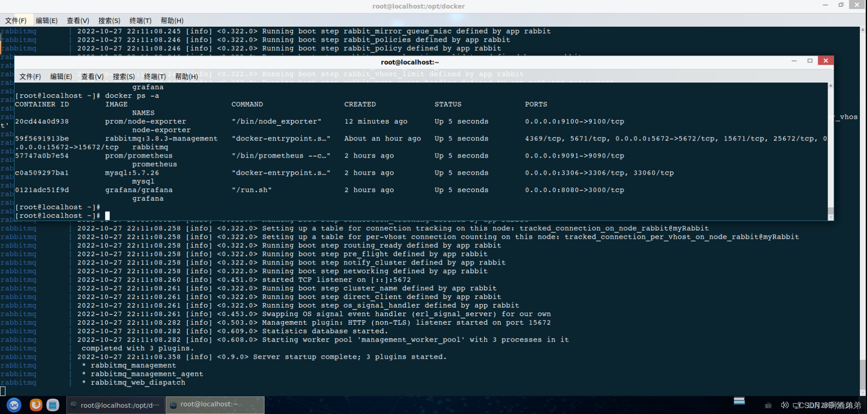Click the "/run.sh" command text
Image resolution: width=868 pixels, height=414 pixels.
[252, 190]
